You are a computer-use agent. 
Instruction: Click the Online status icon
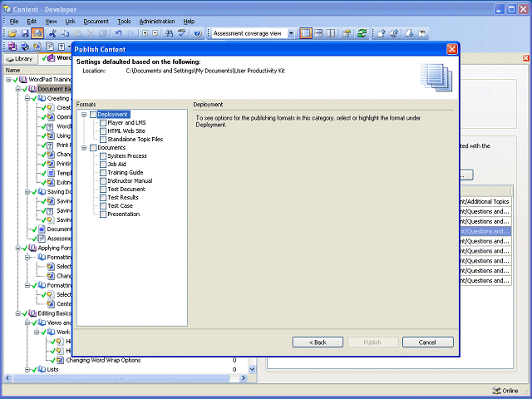click(x=496, y=391)
